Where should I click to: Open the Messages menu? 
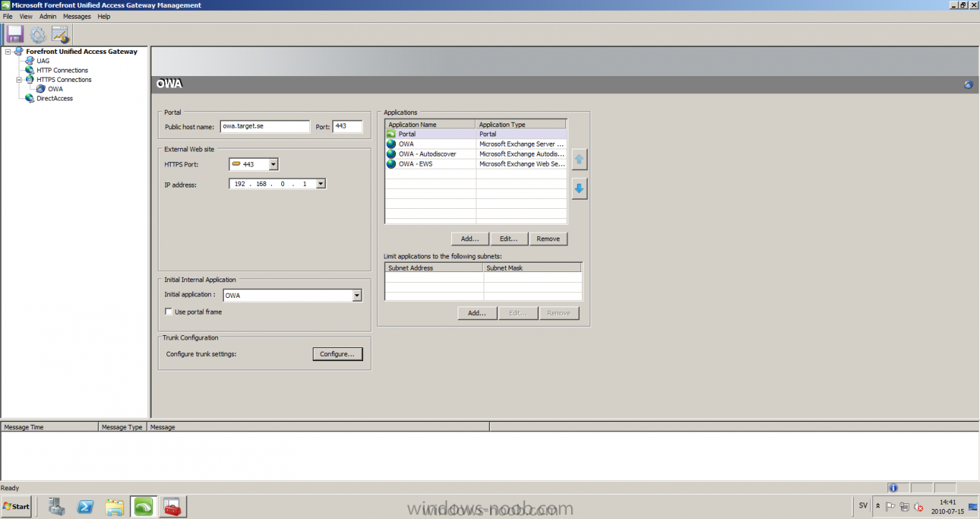click(77, 17)
